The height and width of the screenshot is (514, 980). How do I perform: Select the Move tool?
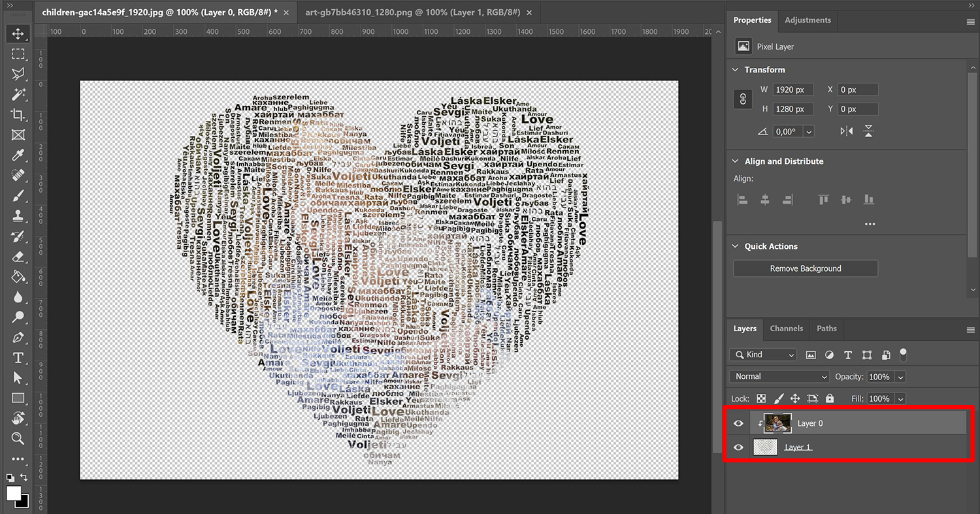pos(18,33)
